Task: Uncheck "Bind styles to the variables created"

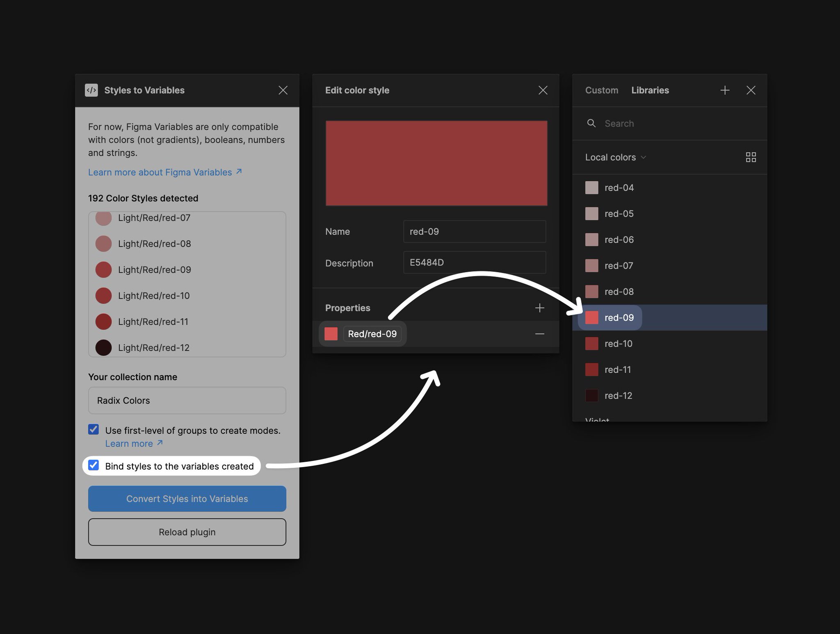Action: pos(94,465)
